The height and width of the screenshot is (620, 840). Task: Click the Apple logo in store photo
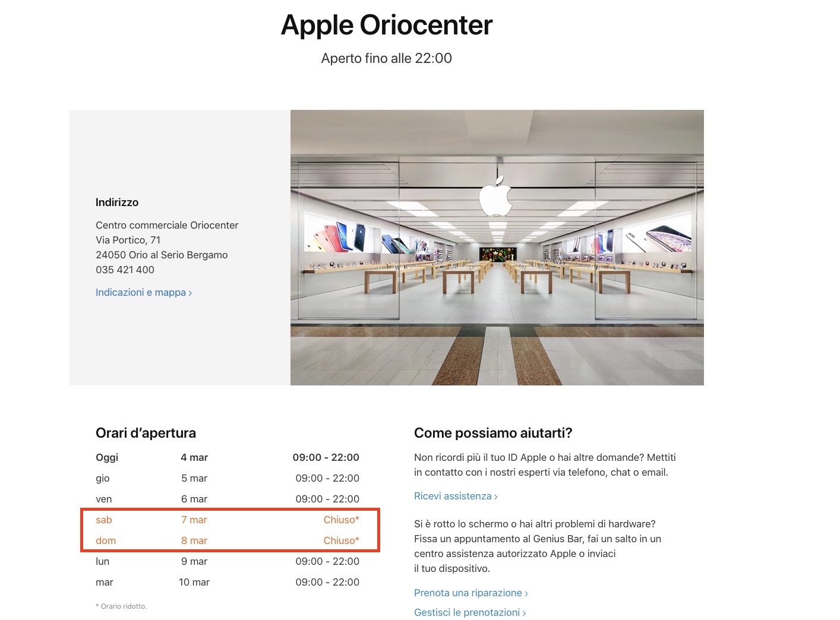pyautogui.click(x=496, y=197)
